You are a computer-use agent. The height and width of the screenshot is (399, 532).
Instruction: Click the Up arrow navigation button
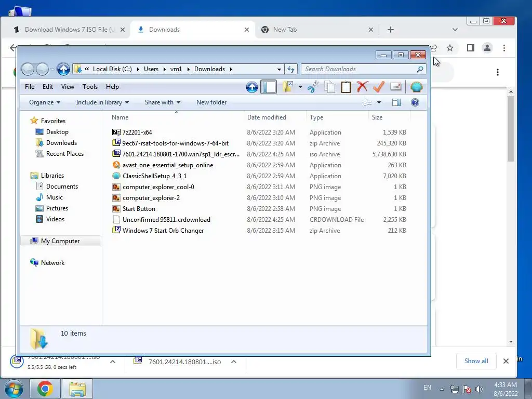click(x=63, y=69)
